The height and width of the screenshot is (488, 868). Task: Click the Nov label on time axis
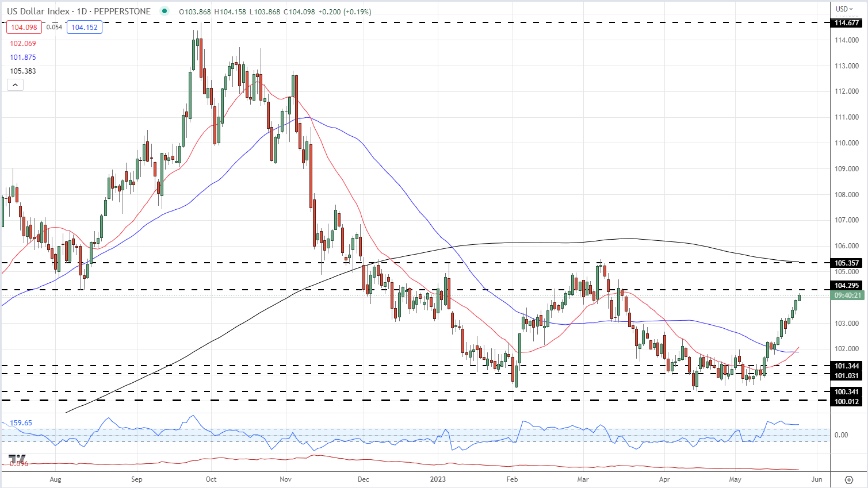286,479
